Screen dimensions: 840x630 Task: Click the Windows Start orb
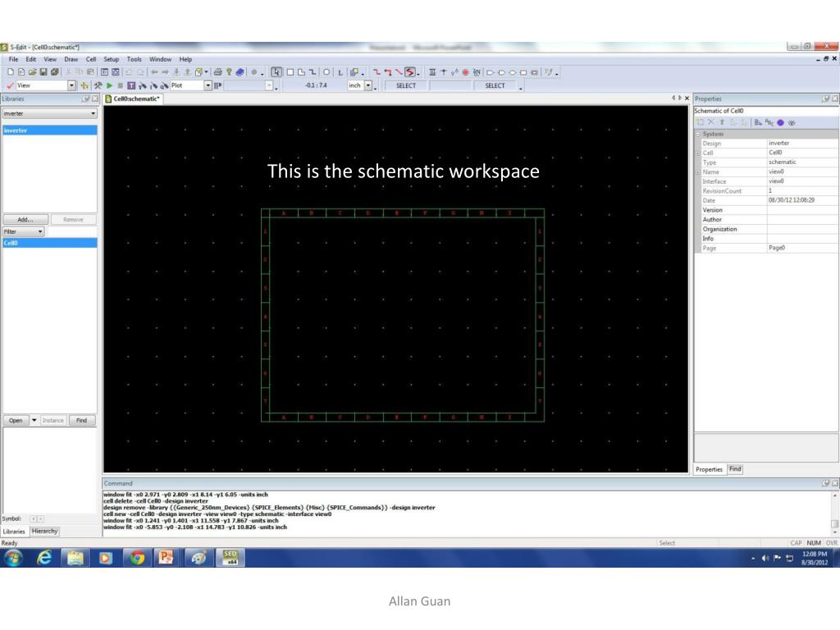tap(13, 558)
